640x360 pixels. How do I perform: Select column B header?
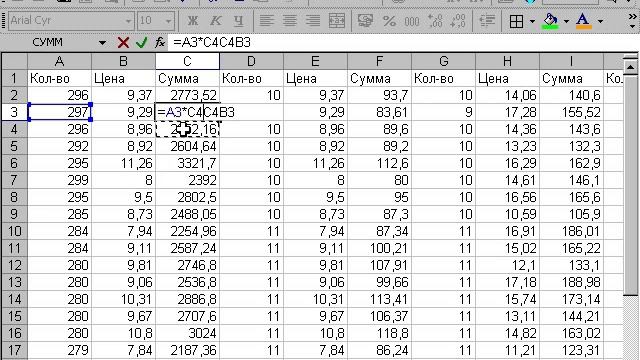[123, 61]
